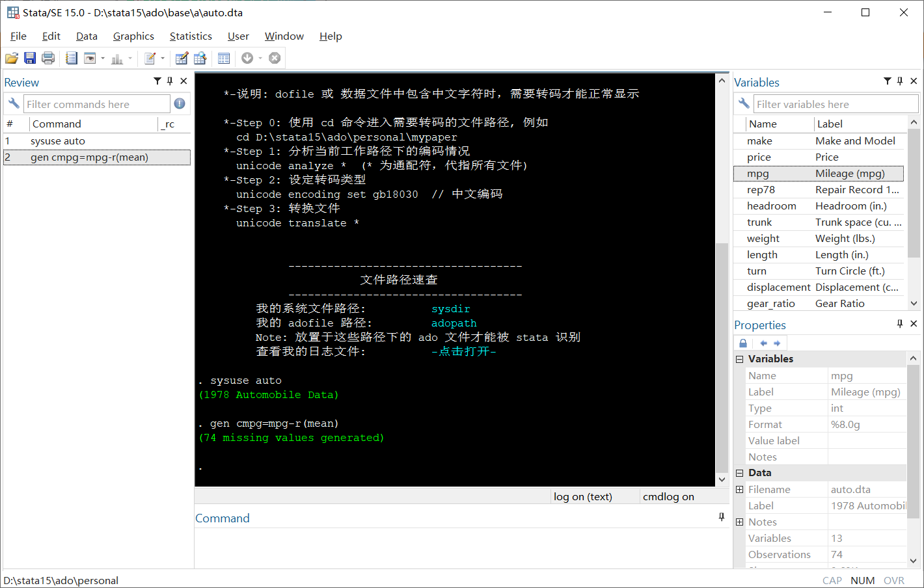Open the Log notebook toolbar icon
This screenshot has height=588, width=924.
point(72,59)
